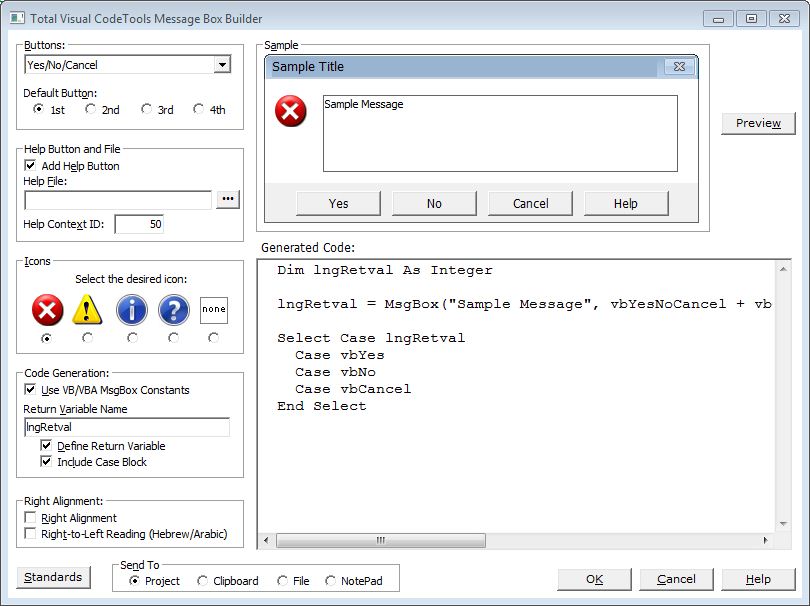The height and width of the screenshot is (606, 810).
Task: Pick the blue information icon
Action: pos(132,310)
